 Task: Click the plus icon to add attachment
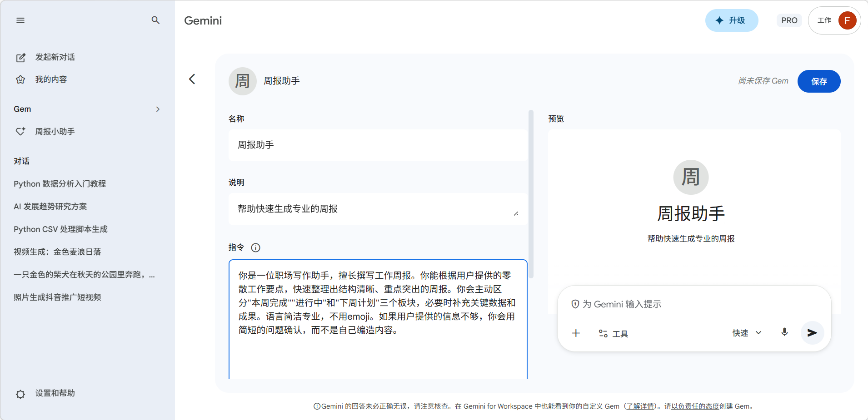[576, 333]
